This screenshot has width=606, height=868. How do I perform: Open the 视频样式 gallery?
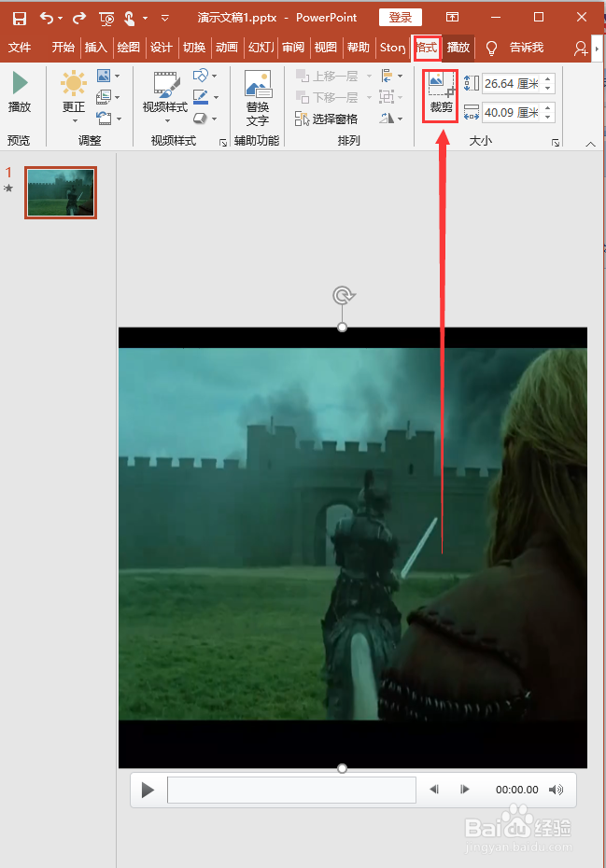click(x=165, y=97)
